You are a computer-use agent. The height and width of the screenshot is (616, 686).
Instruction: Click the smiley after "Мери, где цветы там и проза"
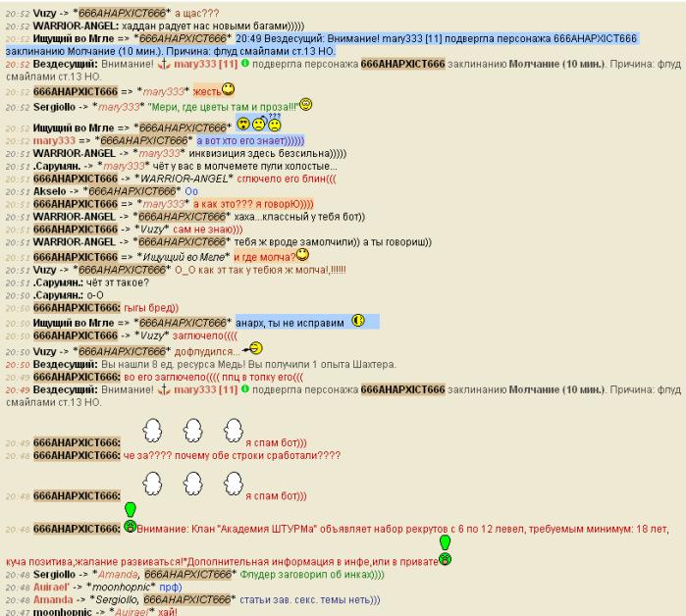[x=305, y=104]
